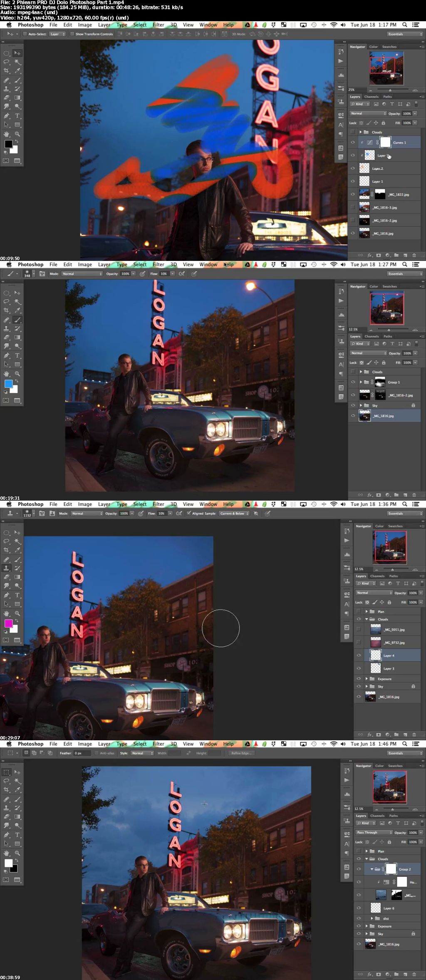Viewport: 426px width, 980px height.
Task: Choose the Magic Wand tool in the 1:27 PM frame
Action: tap(17, 302)
